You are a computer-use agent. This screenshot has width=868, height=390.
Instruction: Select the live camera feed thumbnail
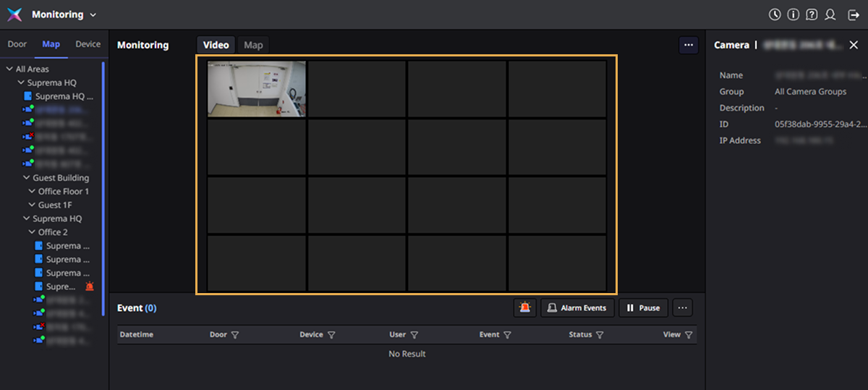pyautogui.click(x=257, y=89)
